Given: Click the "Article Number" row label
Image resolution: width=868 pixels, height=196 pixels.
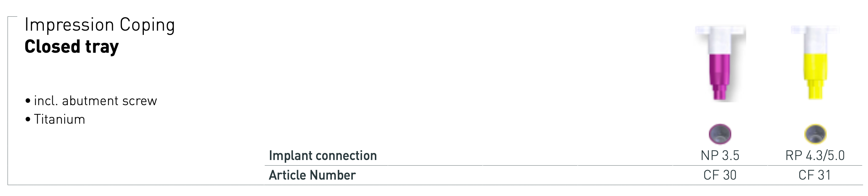Looking at the screenshot, I should point(312,175).
